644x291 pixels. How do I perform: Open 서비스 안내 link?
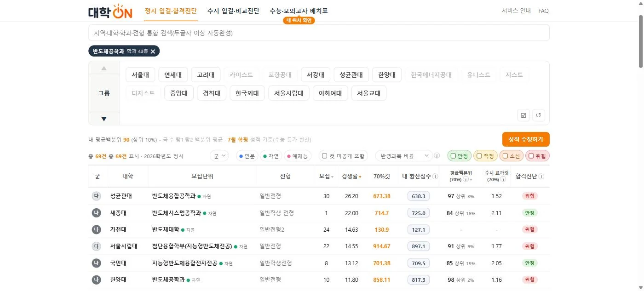516,11
